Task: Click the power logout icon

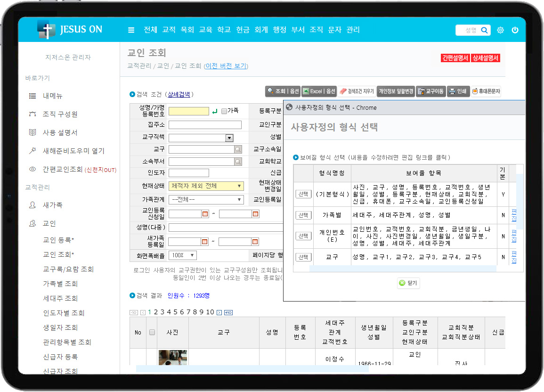Action: 515,30
